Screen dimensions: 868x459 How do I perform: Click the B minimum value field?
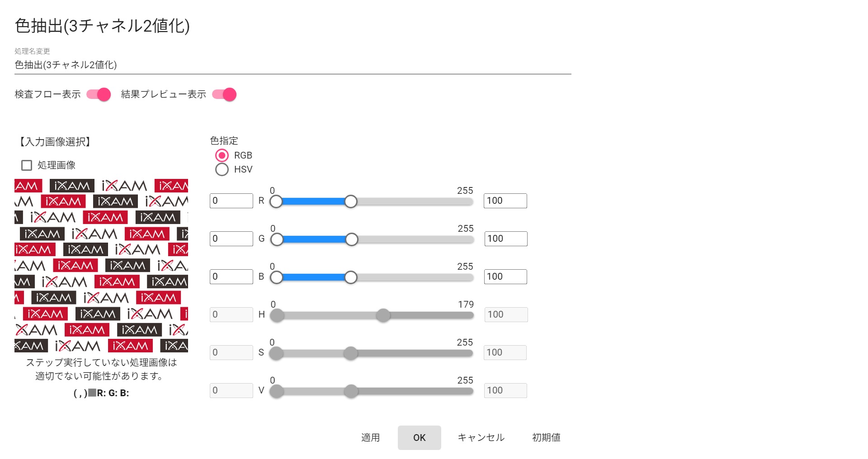[231, 276]
